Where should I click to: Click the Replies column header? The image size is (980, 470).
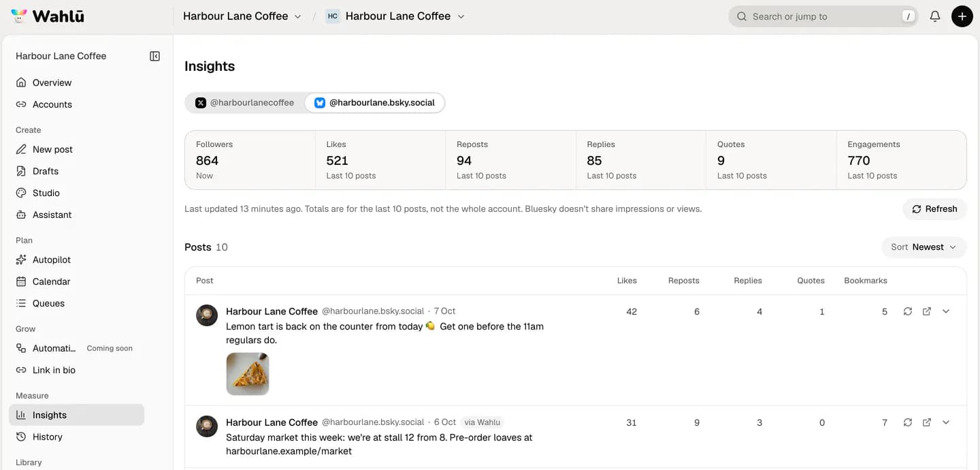(x=748, y=281)
